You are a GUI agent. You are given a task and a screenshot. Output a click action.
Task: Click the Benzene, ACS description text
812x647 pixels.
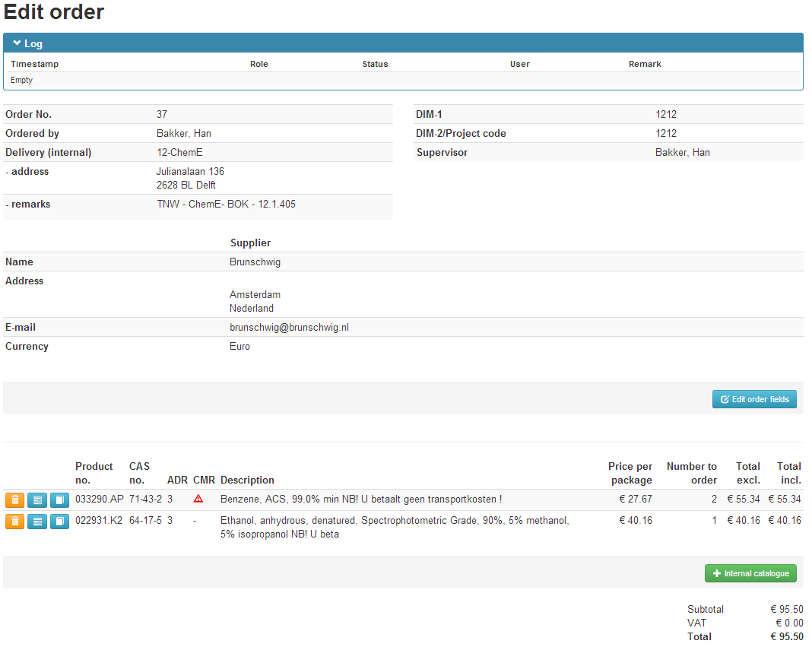coord(361,499)
